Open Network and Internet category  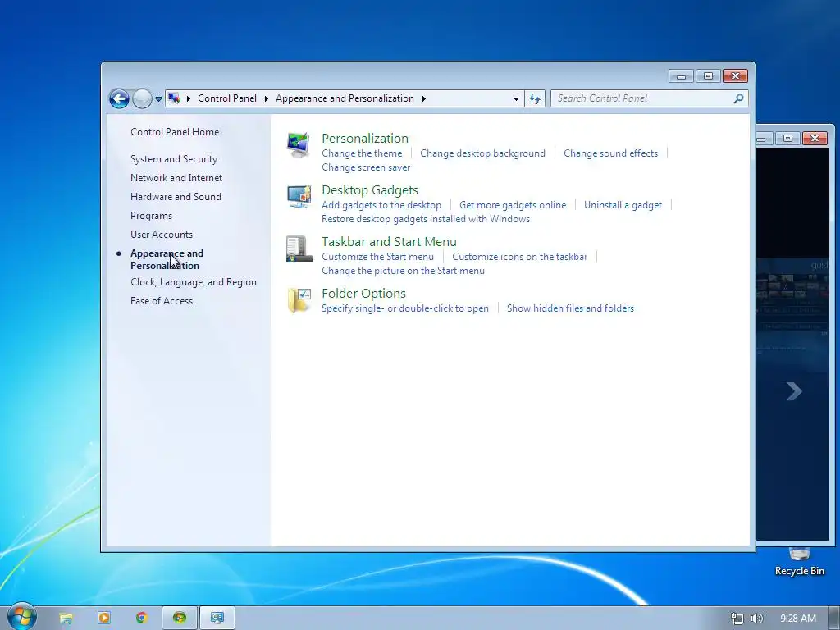click(176, 178)
